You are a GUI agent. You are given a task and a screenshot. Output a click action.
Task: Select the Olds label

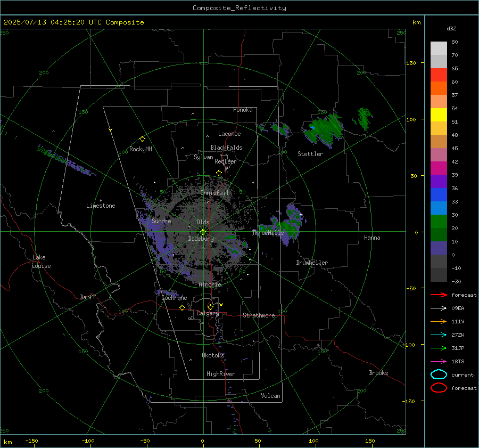203,222
